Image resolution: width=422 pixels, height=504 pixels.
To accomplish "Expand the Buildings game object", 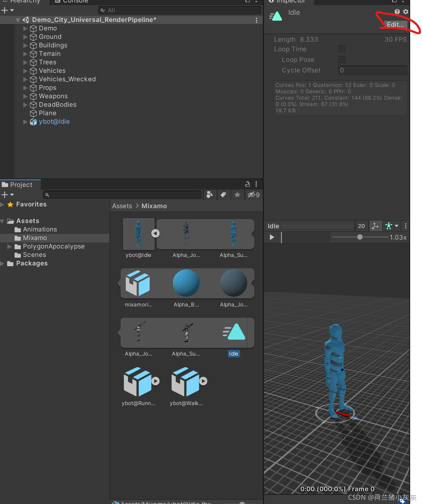I will [25, 45].
